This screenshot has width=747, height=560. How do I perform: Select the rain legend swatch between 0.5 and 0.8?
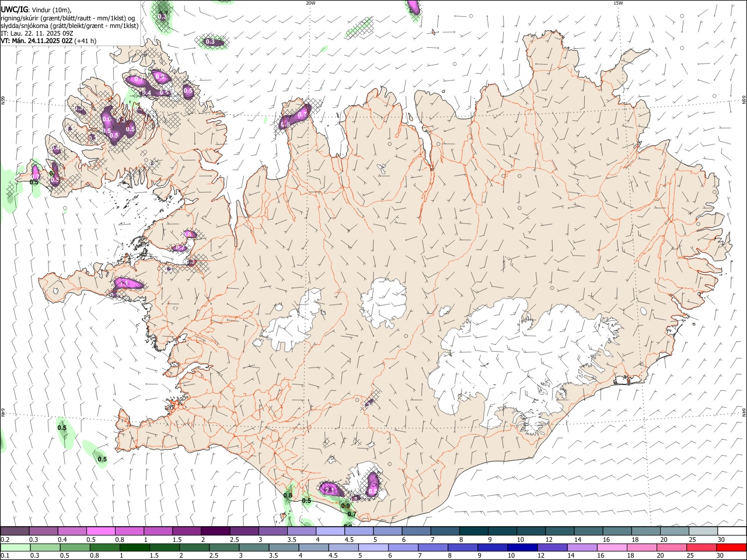(x=75, y=547)
